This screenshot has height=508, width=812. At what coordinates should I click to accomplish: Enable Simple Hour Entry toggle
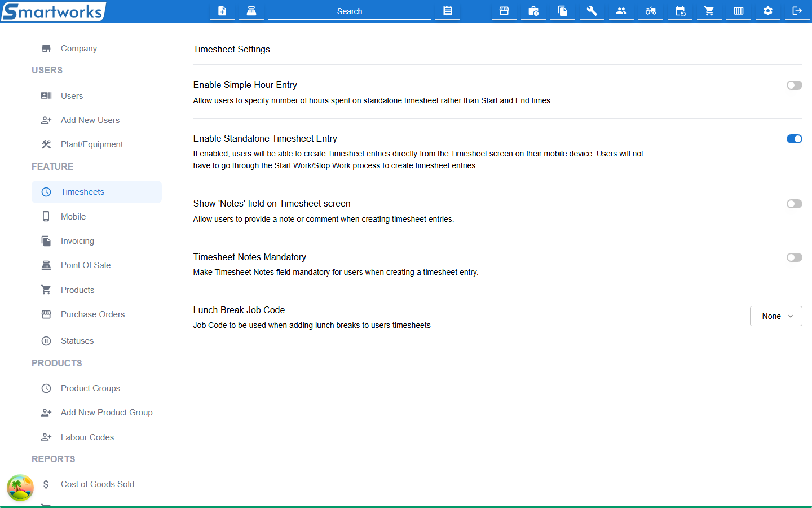(x=795, y=85)
